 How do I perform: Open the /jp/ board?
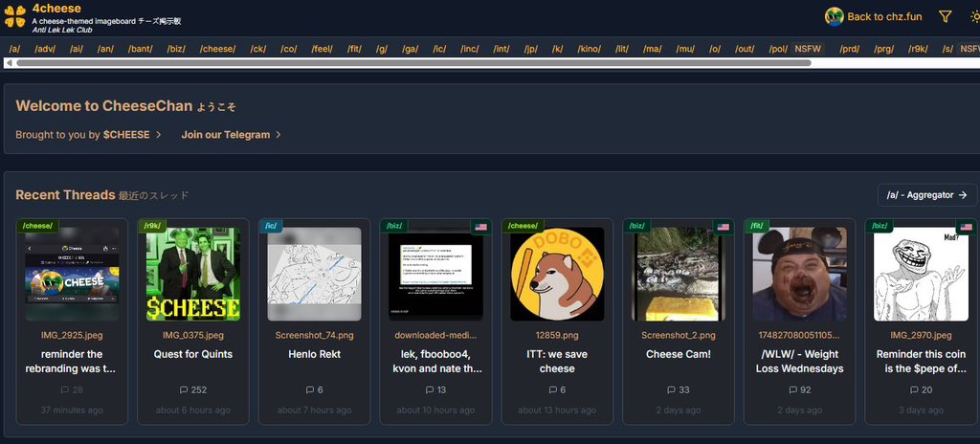(531, 49)
